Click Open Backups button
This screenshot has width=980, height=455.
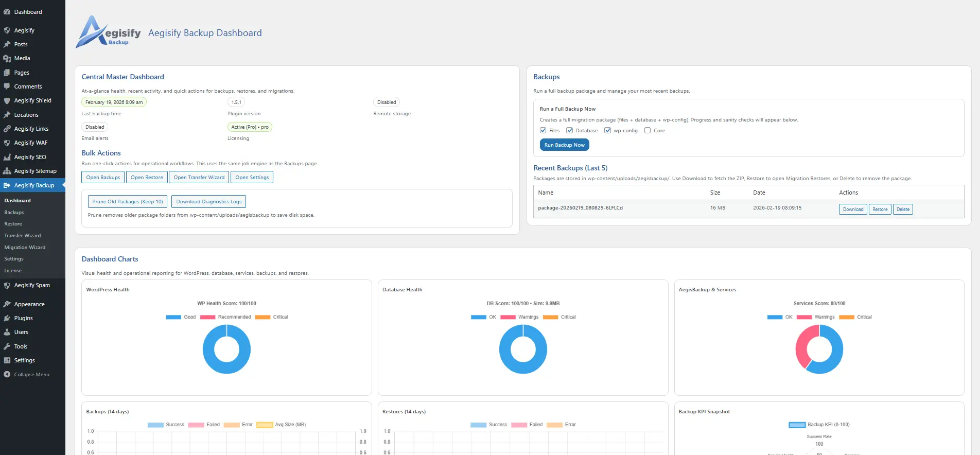pyautogui.click(x=103, y=177)
